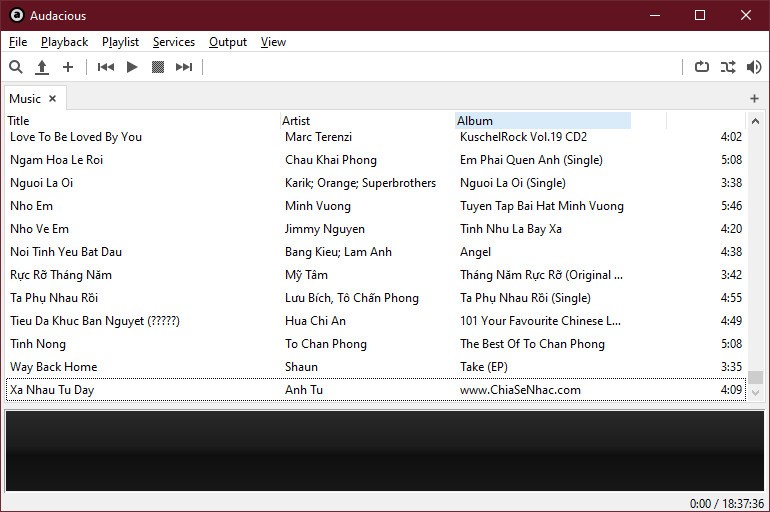Click artist Bang Kieu; Lam Anh
This screenshot has height=512, width=770.
click(x=338, y=252)
